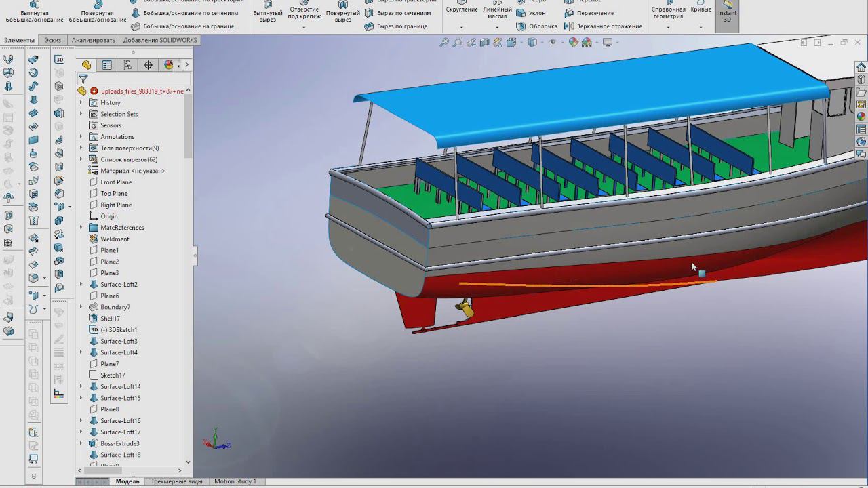Click the 3D sketch icon in the vertical toolbar
Viewport: 868px width, 488px height.
pyautogui.click(x=59, y=60)
